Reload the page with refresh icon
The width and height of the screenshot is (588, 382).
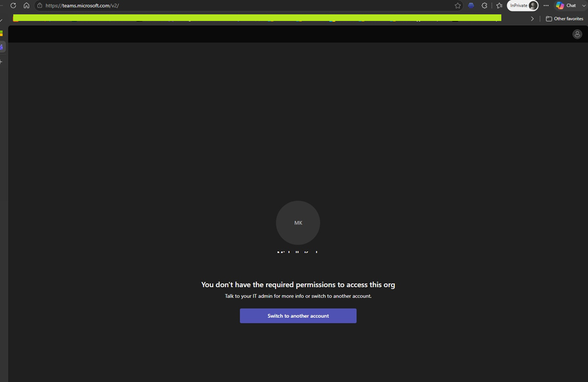[x=13, y=6]
